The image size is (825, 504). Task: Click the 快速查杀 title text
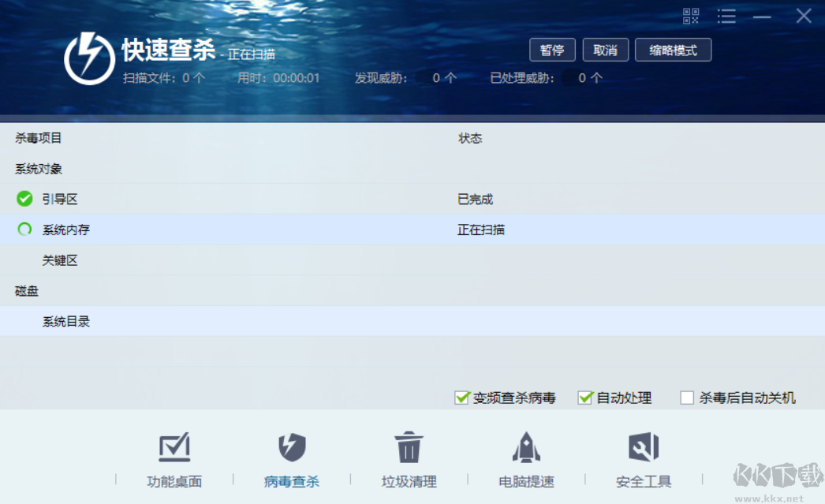pos(168,50)
